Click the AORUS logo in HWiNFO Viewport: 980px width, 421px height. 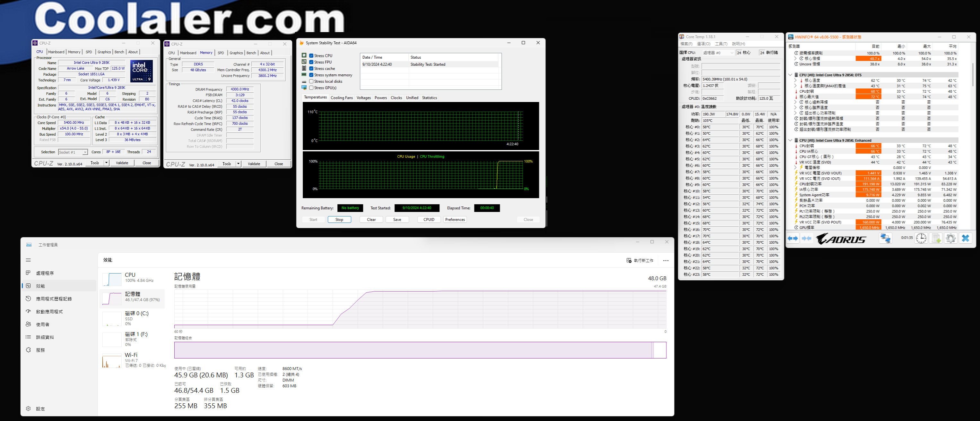(x=841, y=239)
